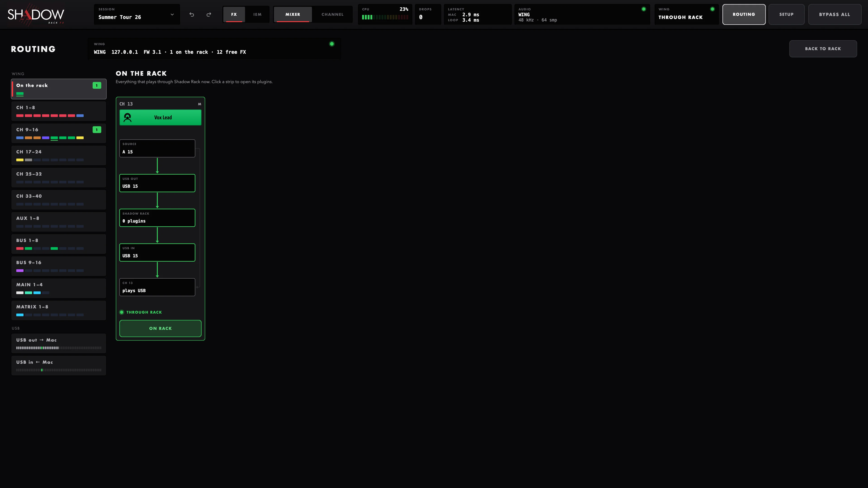
Task: Open the Shadow Rack 0 plugins node
Action: click(x=157, y=218)
